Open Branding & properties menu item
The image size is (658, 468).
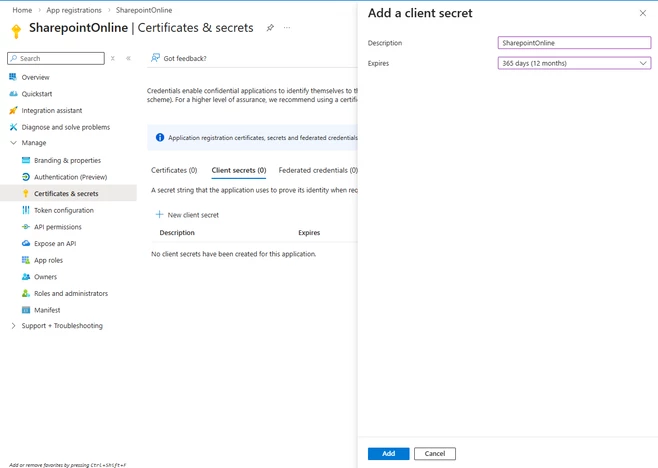(x=67, y=160)
